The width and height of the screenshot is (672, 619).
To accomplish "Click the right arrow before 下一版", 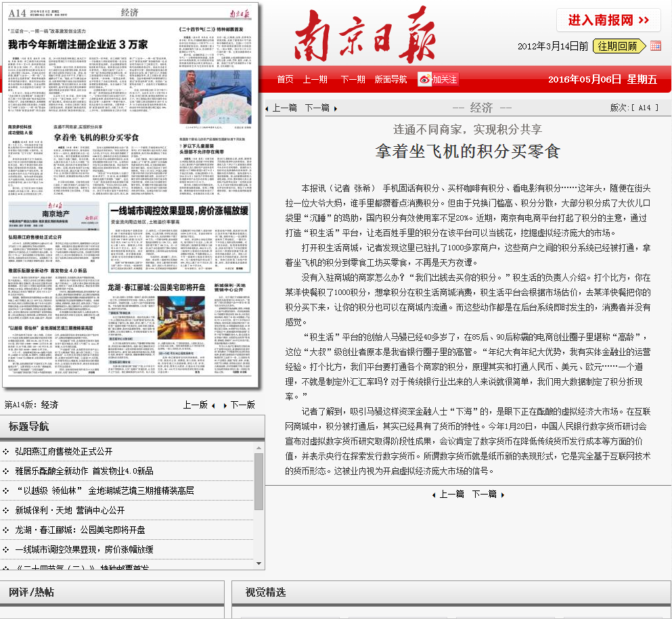I will click(225, 406).
